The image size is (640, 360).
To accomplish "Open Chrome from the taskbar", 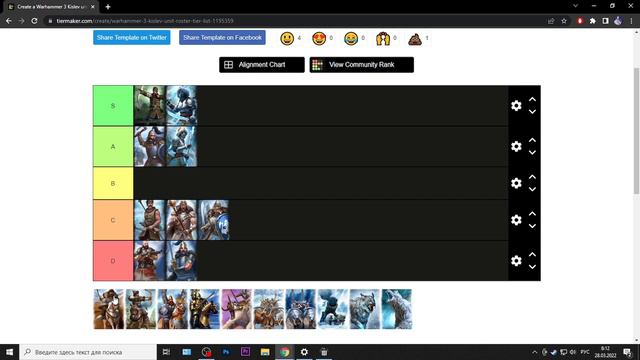I will (x=284, y=352).
